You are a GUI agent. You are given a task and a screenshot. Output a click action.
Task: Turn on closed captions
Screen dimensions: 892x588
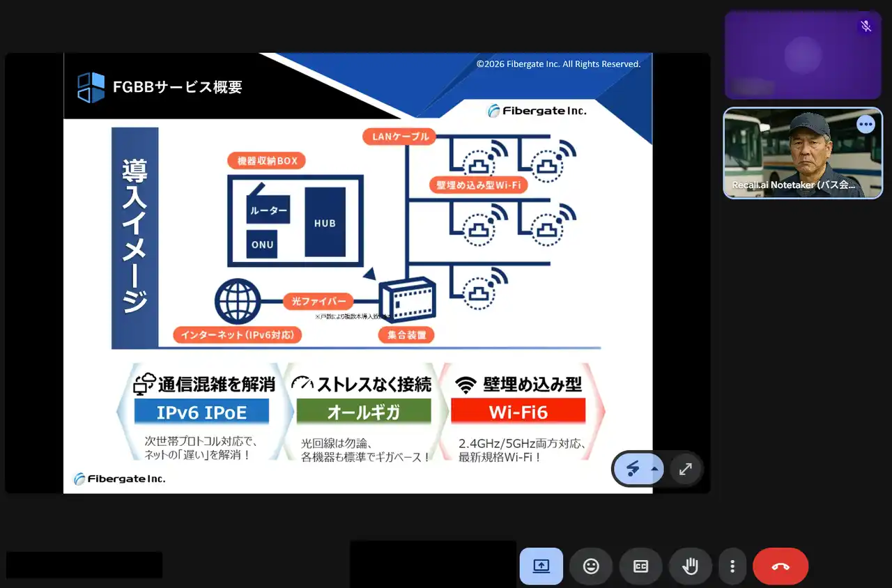click(x=640, y=566)
